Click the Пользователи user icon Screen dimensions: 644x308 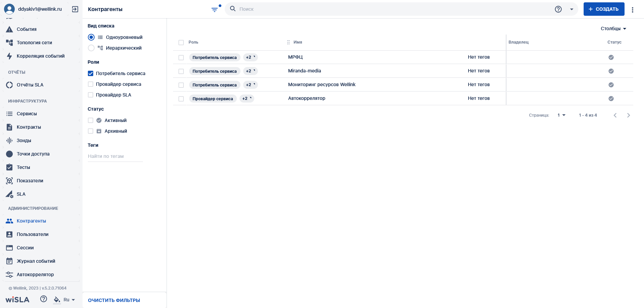(9, 234)
